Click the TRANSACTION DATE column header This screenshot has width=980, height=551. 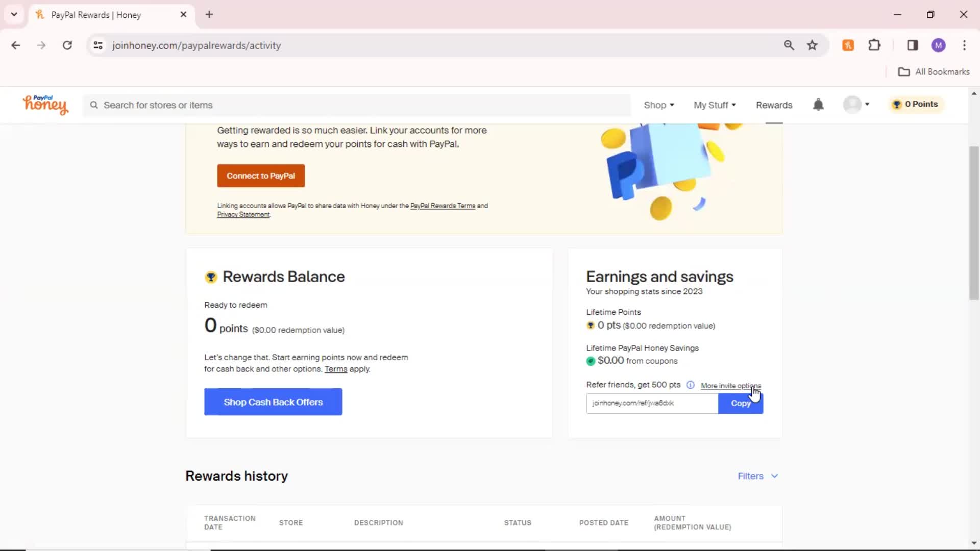(230, 522)
